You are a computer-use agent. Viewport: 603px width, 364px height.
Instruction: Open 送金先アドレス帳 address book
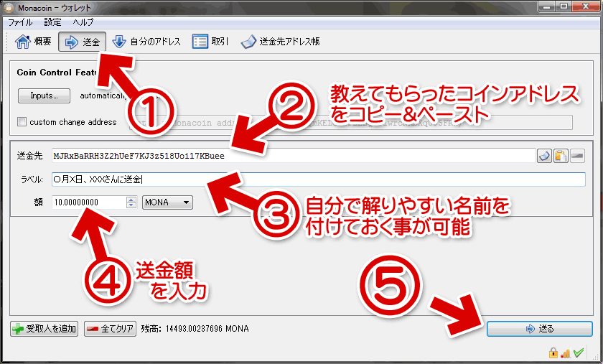click(x=280, y=42)
